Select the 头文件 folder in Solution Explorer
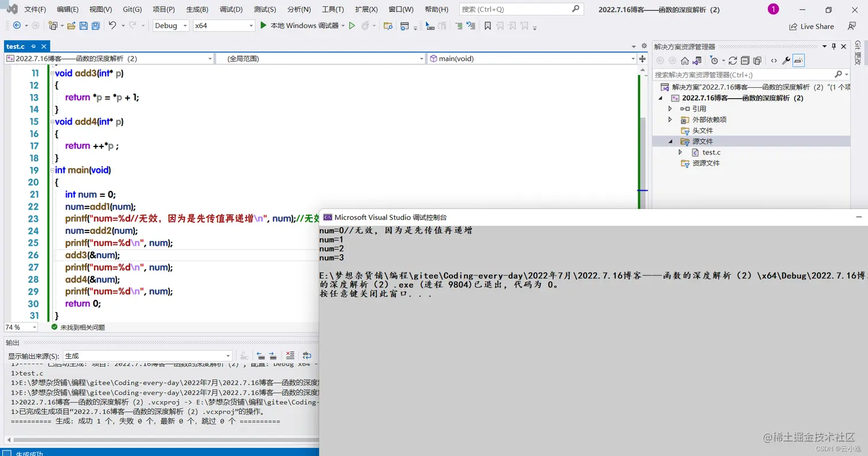The image size is (868, 456). (703, 130)
